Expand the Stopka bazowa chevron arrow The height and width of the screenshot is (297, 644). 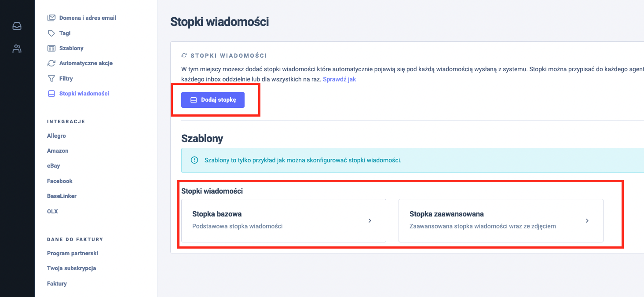(370, 221)
